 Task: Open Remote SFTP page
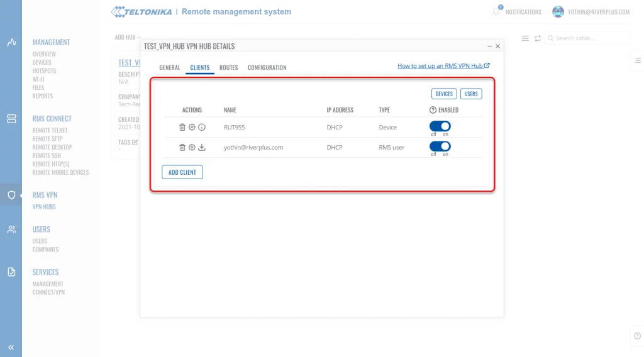(x=48, y=139)
